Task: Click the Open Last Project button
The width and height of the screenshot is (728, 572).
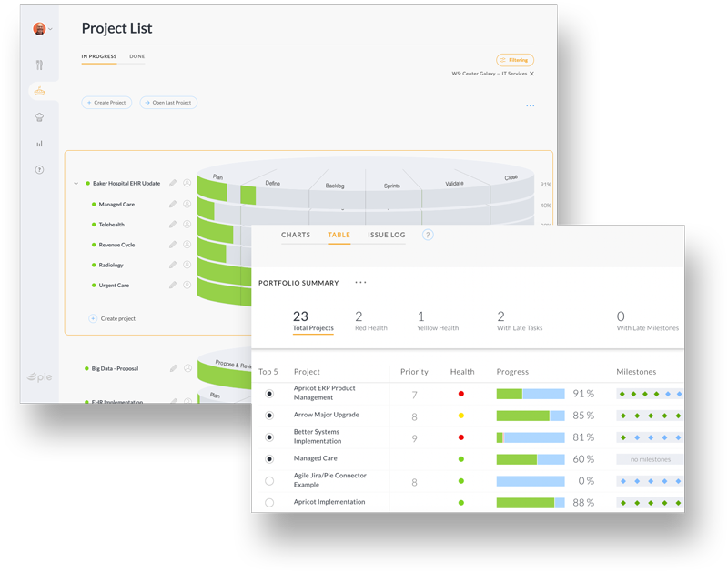Action: pyautogui.click(x=168, y=103)
